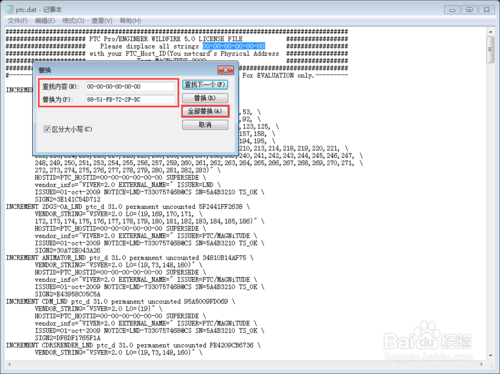Click the 查找内容 input field
The height and width of the screenshot is (374, 500).
coord(130,87)
